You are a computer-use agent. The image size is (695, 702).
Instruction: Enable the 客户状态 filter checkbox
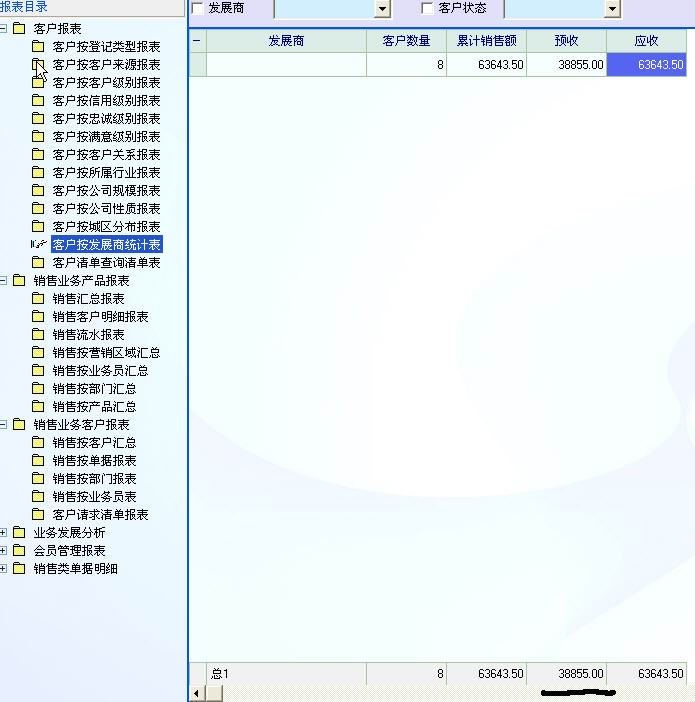427,9
